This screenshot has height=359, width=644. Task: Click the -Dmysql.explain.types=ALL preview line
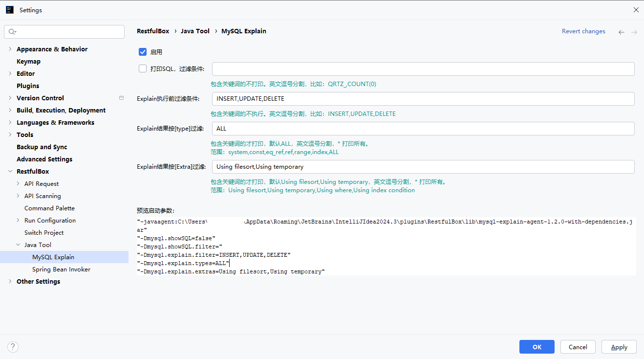coord(183,263)
